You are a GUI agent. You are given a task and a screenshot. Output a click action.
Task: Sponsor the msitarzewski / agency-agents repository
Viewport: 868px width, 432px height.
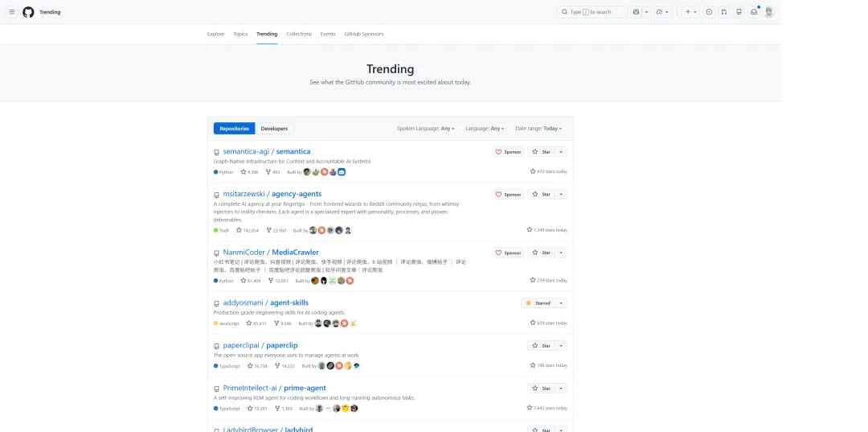point(509,195)
